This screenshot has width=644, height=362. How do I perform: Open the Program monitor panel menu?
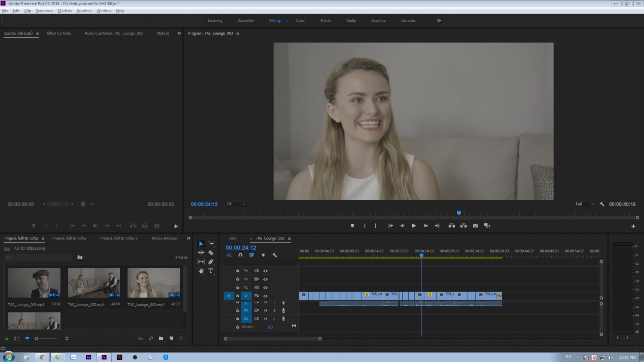[238, 33]
